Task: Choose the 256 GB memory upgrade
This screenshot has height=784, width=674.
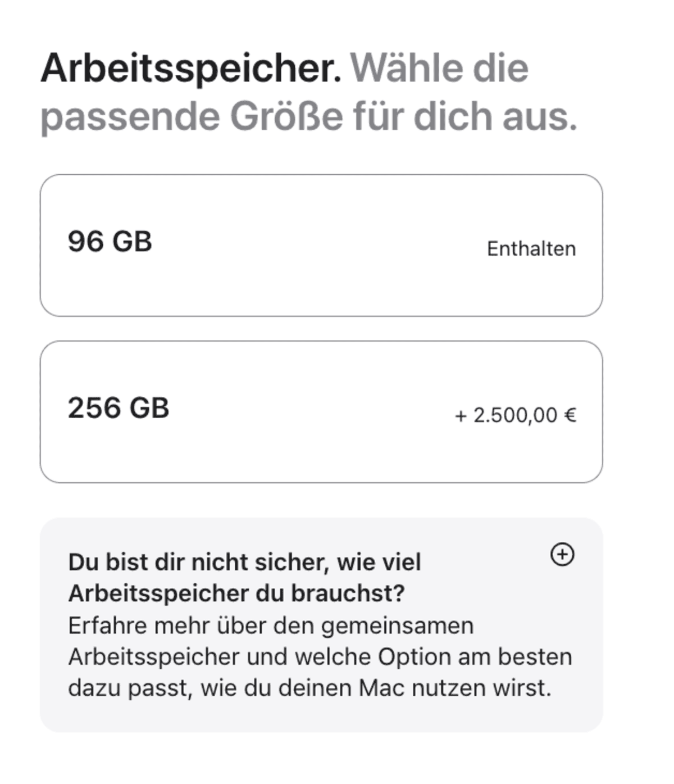Action: point(321,412)
